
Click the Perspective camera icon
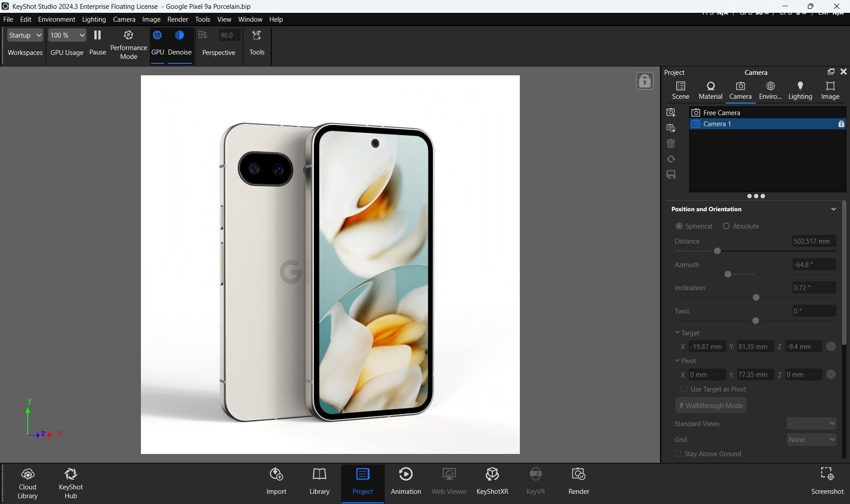point(203,35)
